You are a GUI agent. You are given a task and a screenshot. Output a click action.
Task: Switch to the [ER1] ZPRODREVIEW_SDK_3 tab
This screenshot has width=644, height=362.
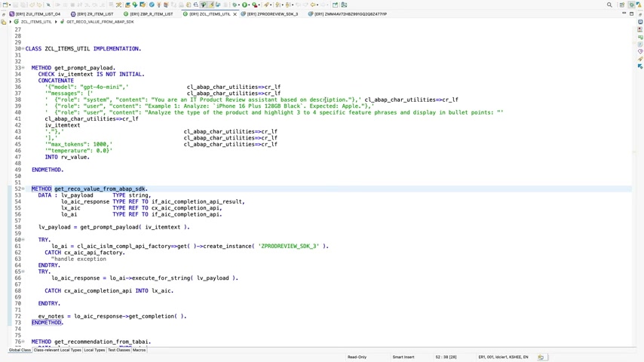tap(269, 14)
